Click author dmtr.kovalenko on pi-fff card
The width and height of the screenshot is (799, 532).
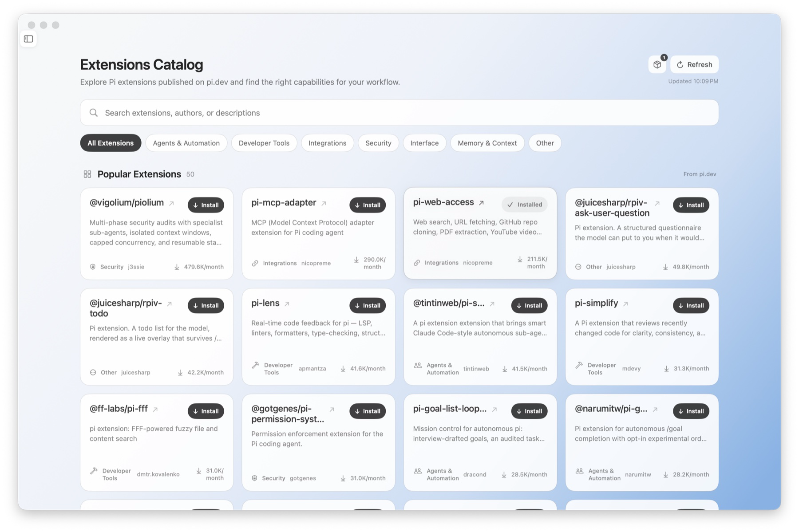tap(158, 474)
